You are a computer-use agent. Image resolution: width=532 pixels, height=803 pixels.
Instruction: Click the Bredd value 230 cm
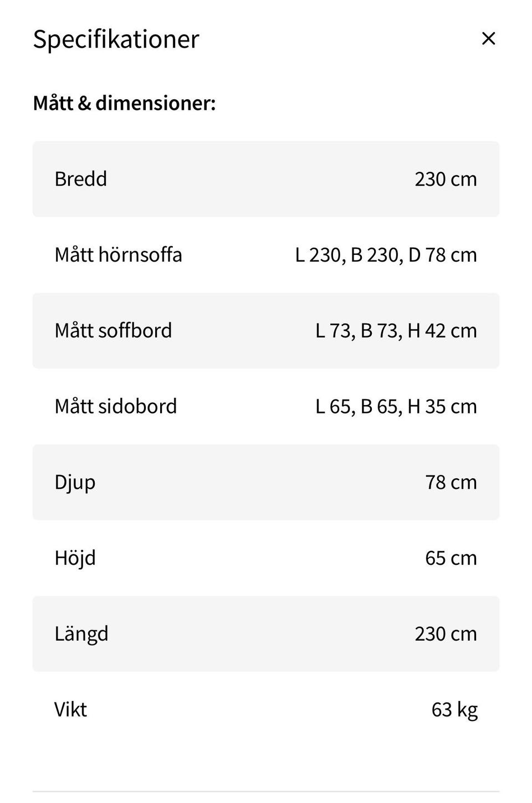click(x=446, y=179)
